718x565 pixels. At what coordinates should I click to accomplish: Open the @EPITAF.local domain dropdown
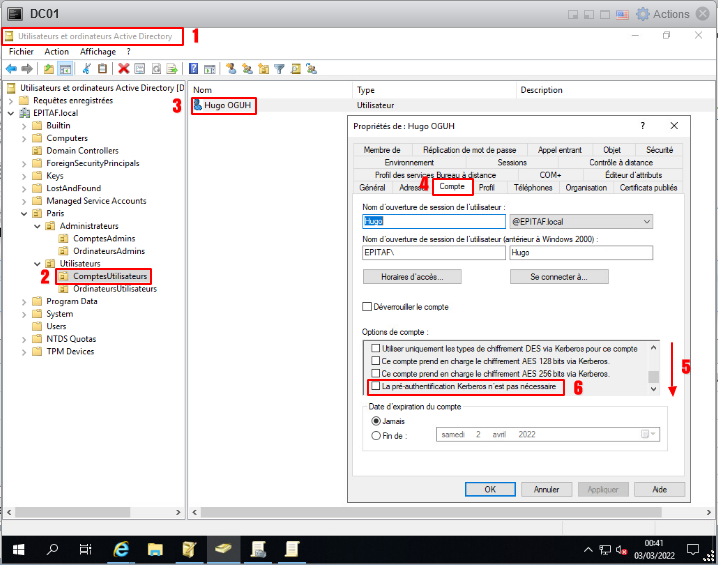(646, 221)
